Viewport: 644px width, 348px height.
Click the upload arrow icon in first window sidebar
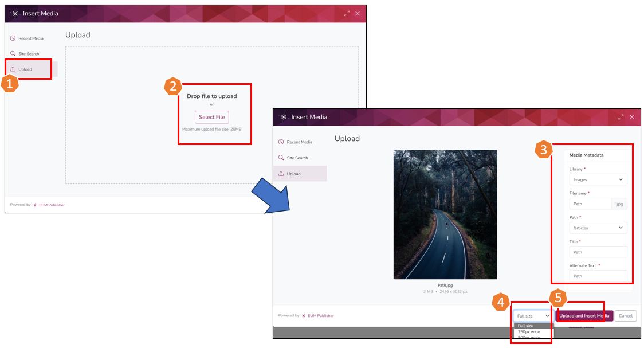click(x=13, y=69)
